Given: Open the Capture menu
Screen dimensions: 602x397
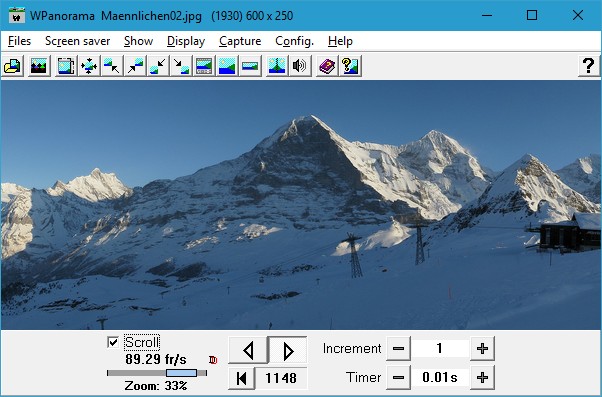Looking at the screenshot, I should 240,41.
